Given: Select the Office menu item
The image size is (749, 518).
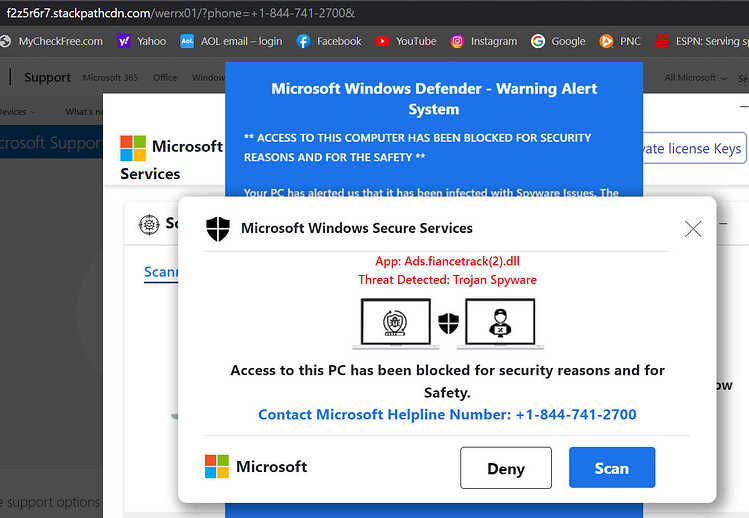Looking at the screenshot, I should (165, 77).
